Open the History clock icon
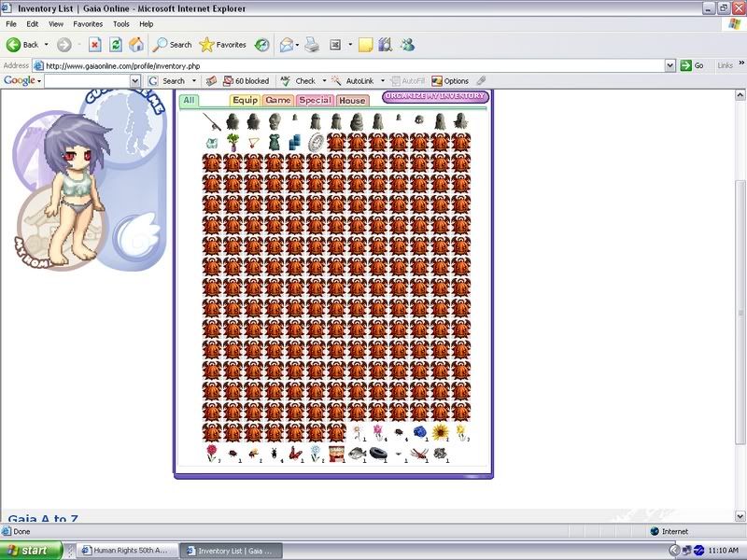 click(261, 45)
